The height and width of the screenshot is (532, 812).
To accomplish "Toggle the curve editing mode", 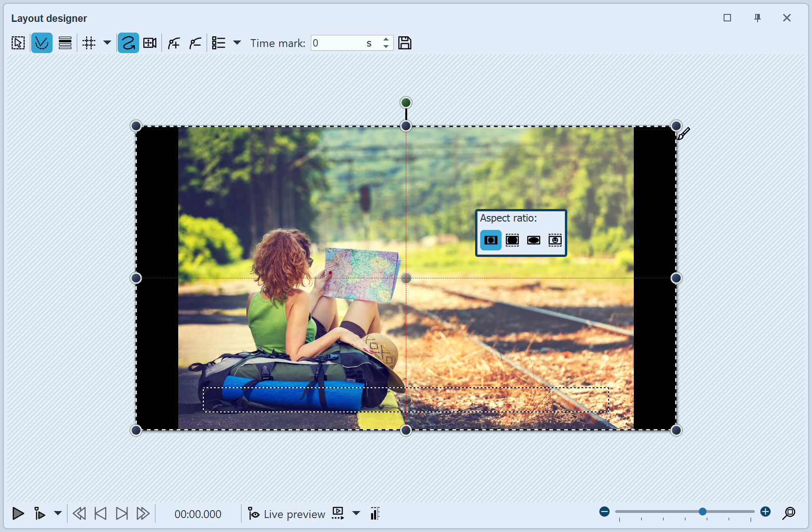I will tap(42, 43).
